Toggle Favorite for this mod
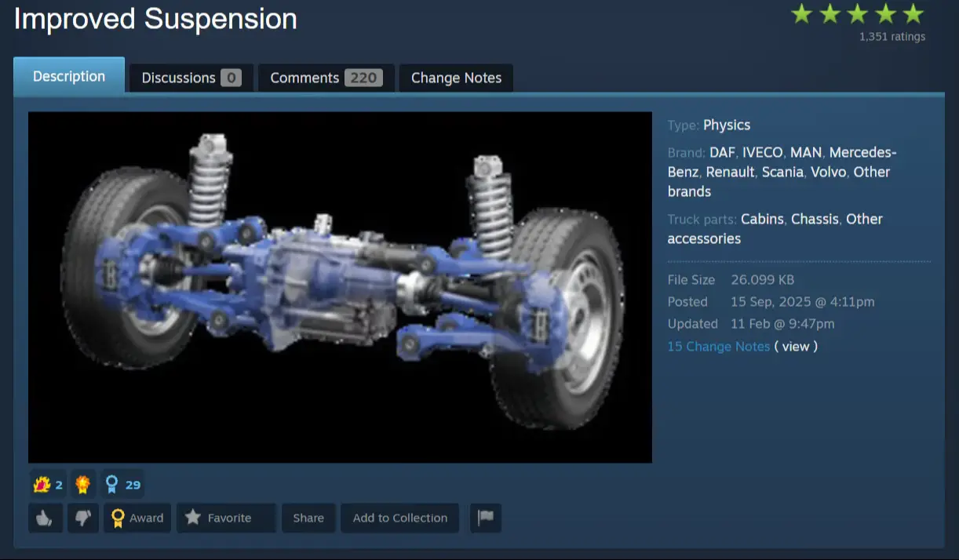Image resolution: width=959 pixels, height=560 pixels. tap(226, 518)
